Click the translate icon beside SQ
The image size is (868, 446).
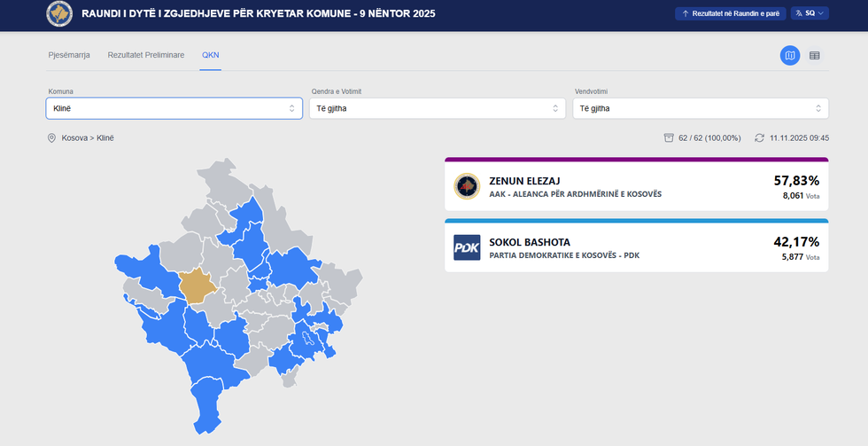click(798, 14)
